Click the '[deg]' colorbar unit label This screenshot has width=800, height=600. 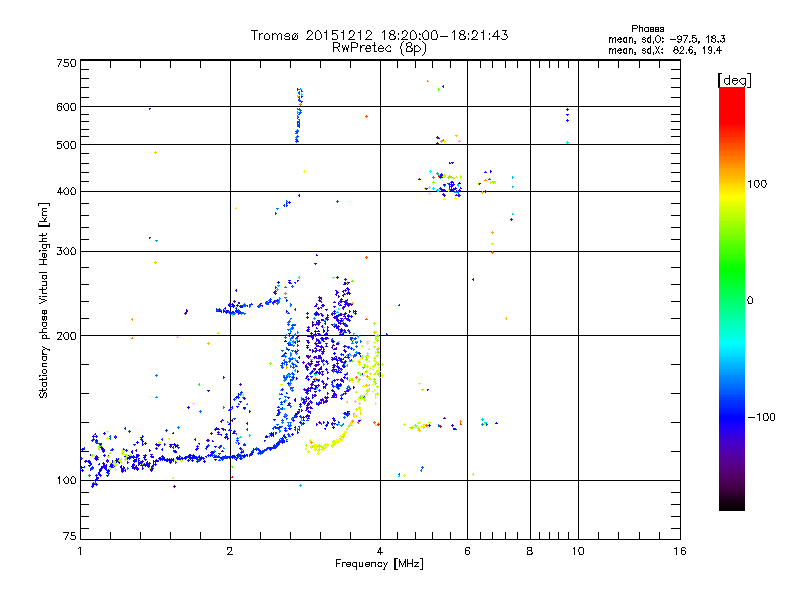(x=734, y=80)
